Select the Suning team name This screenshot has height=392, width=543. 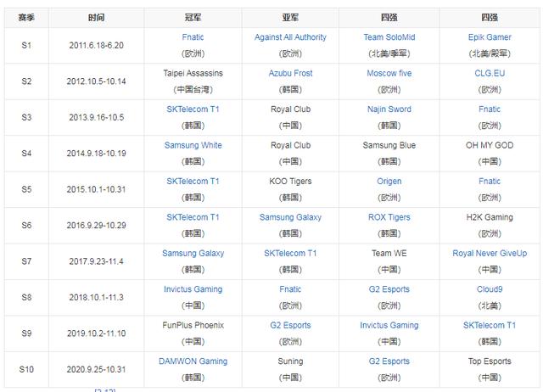click(290, 361)
